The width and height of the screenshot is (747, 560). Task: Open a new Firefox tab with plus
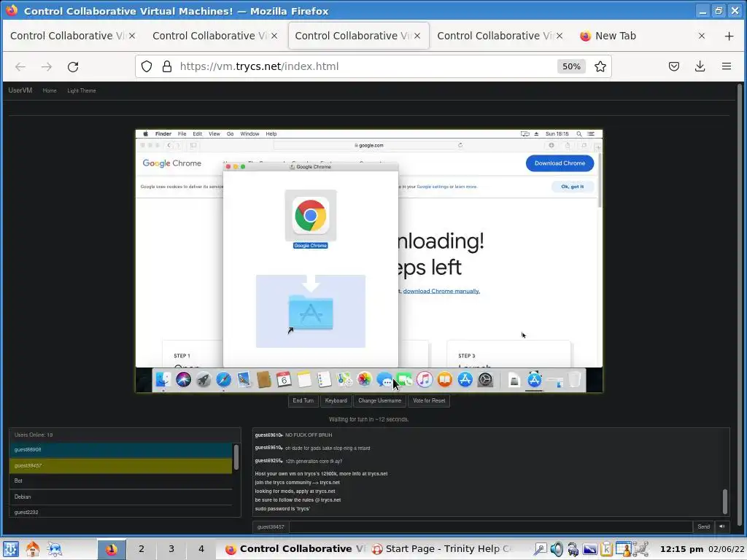[729, 36]
